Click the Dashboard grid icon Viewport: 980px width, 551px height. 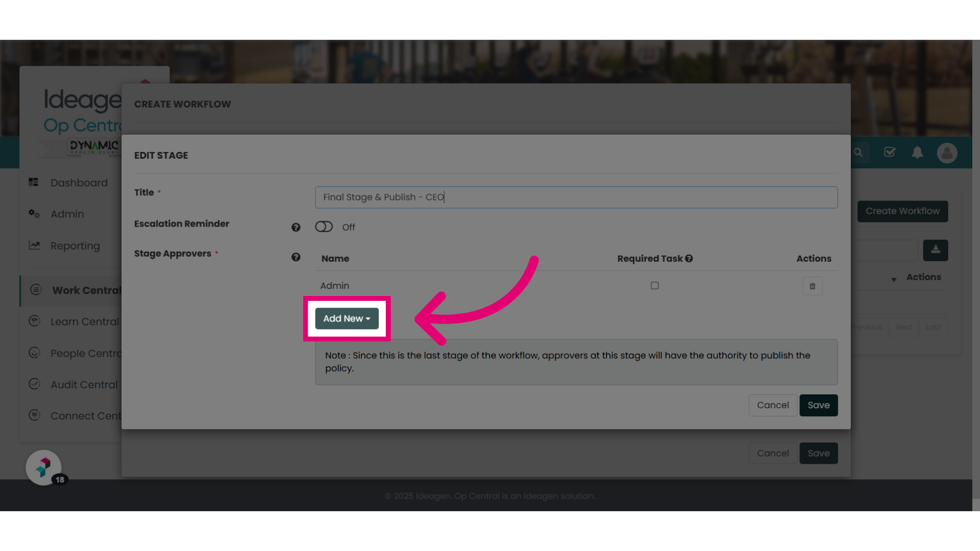(34, 182)
